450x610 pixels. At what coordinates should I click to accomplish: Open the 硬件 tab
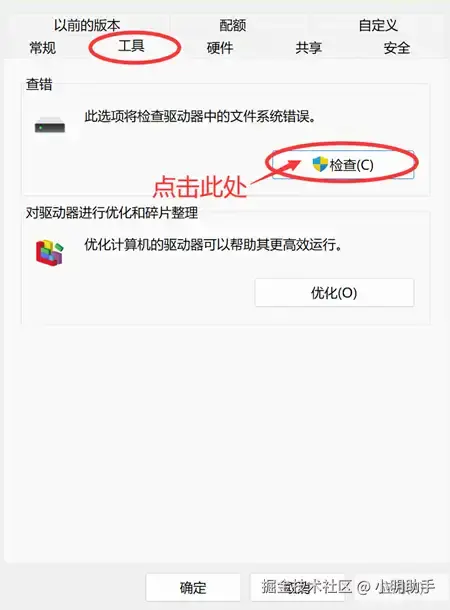(x=220, y=48)
